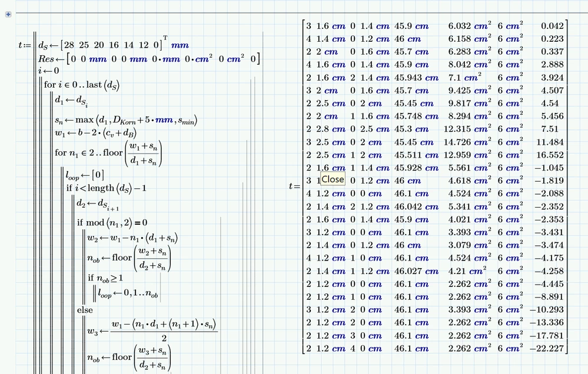Select matrix cell −2.088
The image size is (588, 374).
click(549, 193)
